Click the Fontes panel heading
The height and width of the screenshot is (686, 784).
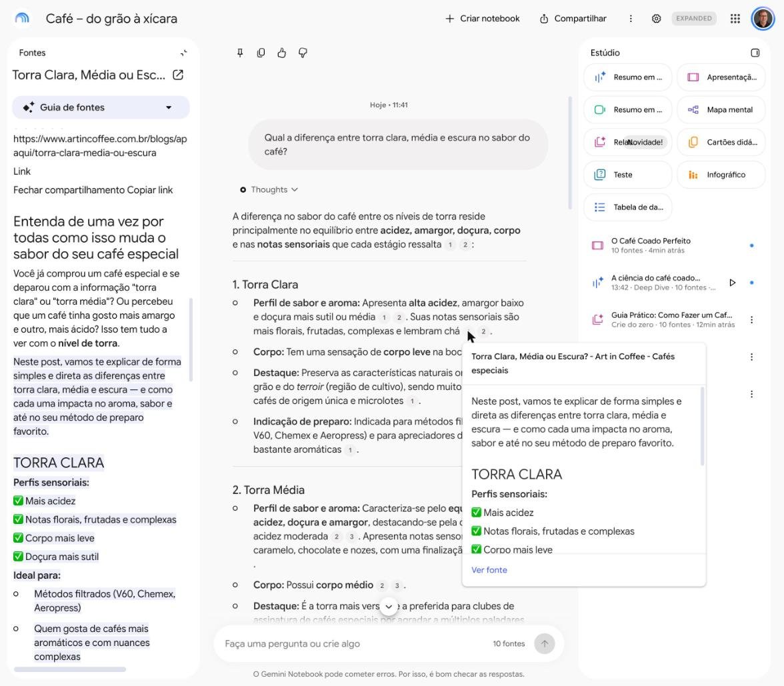coord(32,53)
